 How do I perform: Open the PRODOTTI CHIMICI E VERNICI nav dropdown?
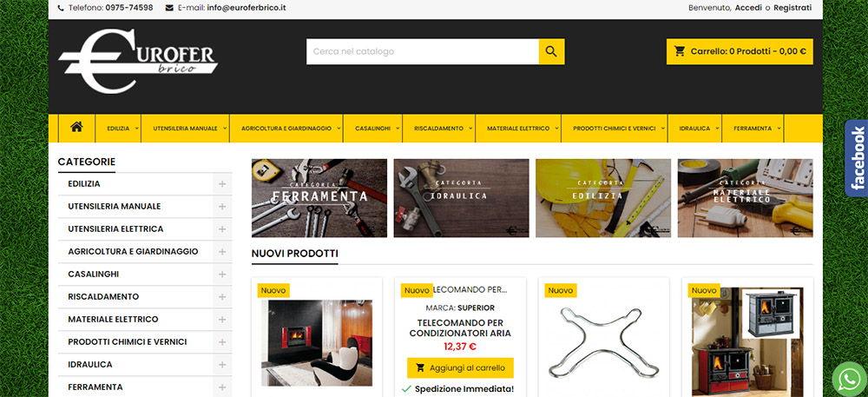click(615, 129)
